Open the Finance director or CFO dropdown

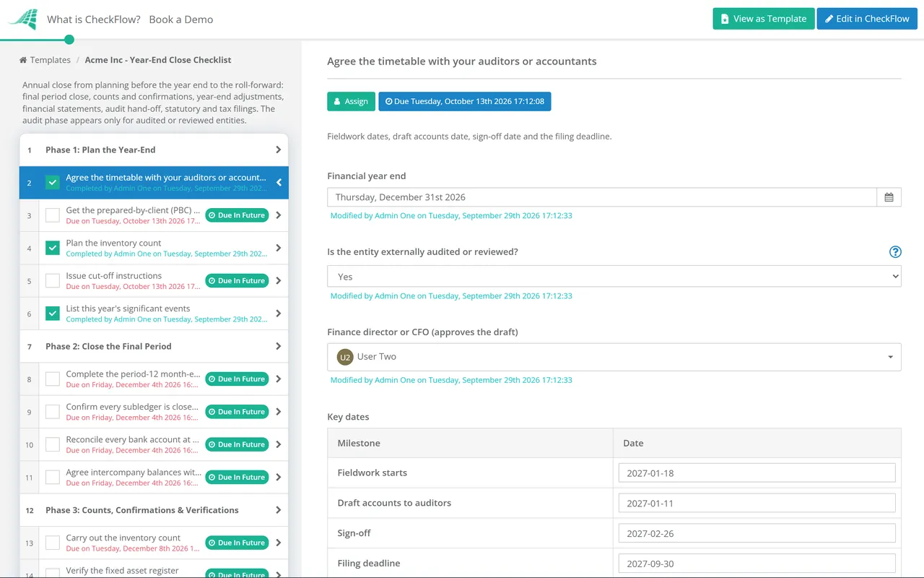(x=614, y=357)
